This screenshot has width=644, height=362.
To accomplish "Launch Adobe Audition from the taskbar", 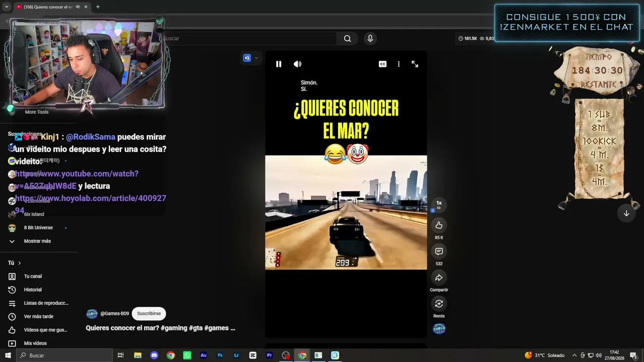I will (203, 355).
